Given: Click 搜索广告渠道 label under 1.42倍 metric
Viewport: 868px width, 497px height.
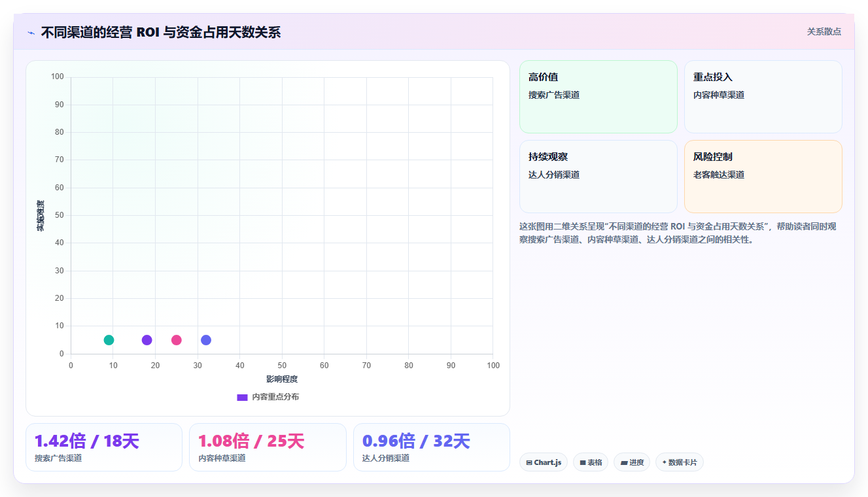Looking at the screenshot, I should click(58, 458).
